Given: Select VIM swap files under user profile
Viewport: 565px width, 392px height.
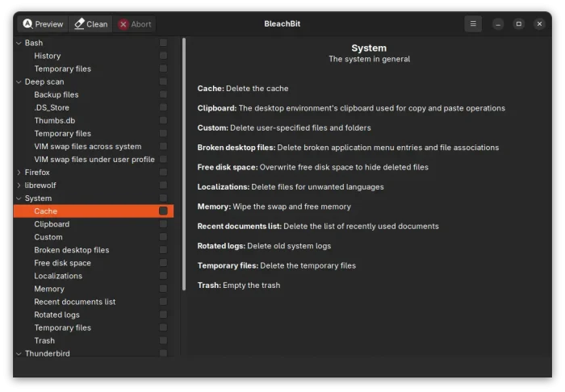Looking at the screenshot, I should coord(94,160).
